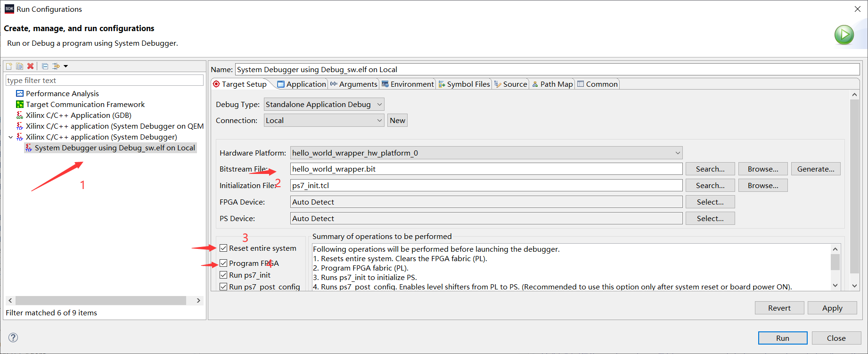The image size is (868, 354).
Task: Select Xilinx C/C++ Application (GDB) item
Action: (x=79, y=115)
